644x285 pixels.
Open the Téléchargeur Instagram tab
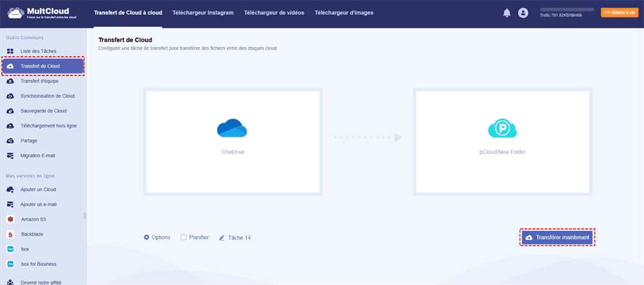click(203, 13)
